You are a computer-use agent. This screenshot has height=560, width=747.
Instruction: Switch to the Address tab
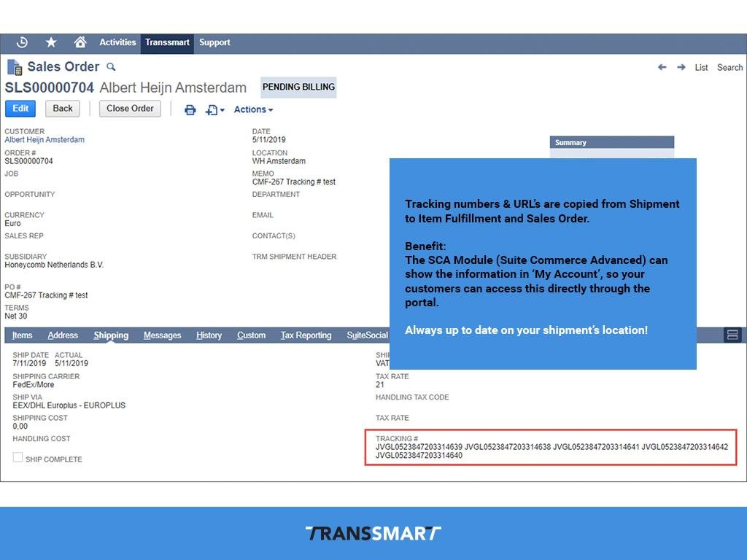(x=63, y=335)
